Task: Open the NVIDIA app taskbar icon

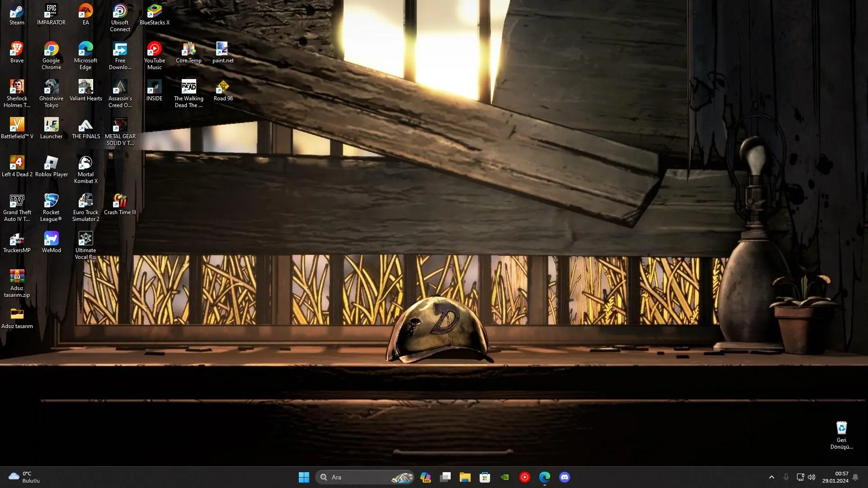Action: tap(505, 477)
